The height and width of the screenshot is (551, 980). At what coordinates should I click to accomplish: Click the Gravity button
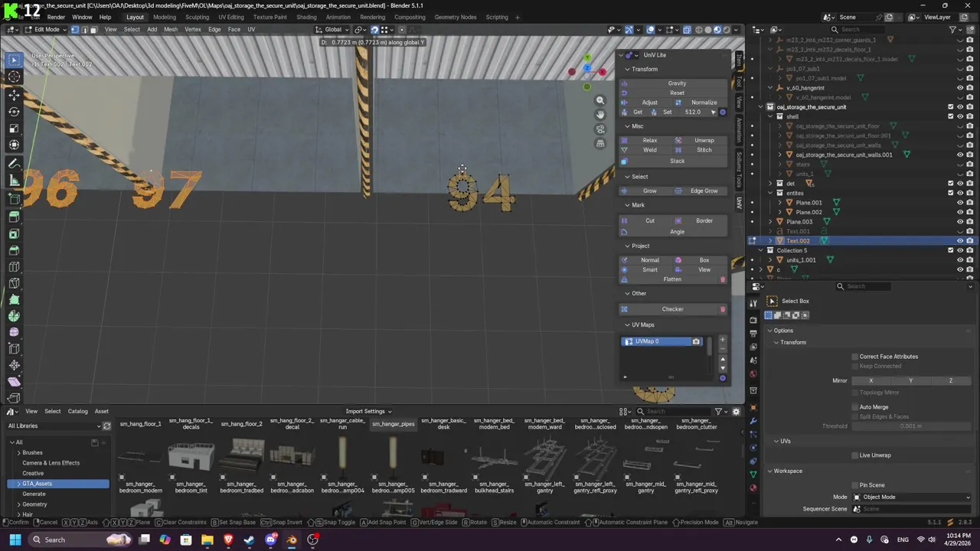[x=677, y=83]
